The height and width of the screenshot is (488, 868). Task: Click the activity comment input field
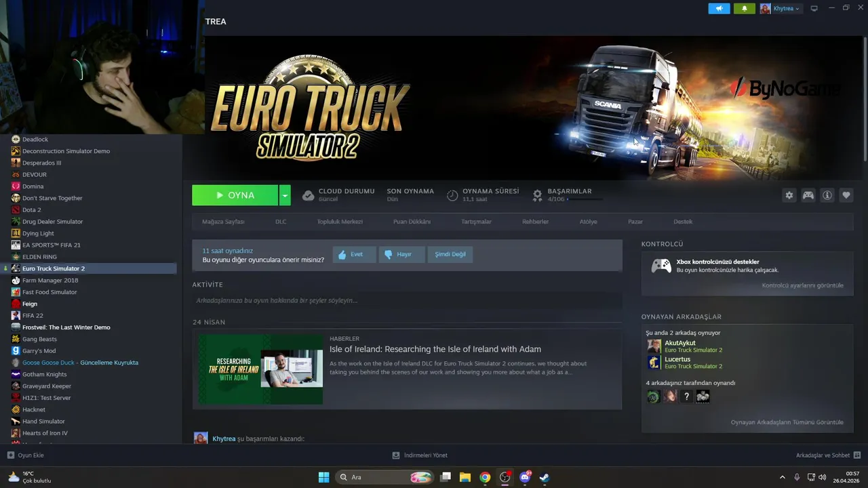click(x=407, y=300)
